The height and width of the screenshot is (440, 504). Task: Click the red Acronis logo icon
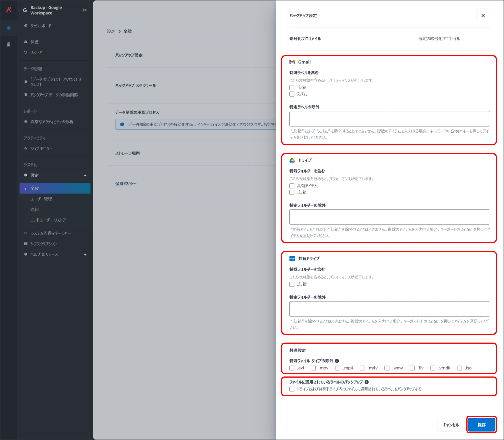tap(9, 10)
